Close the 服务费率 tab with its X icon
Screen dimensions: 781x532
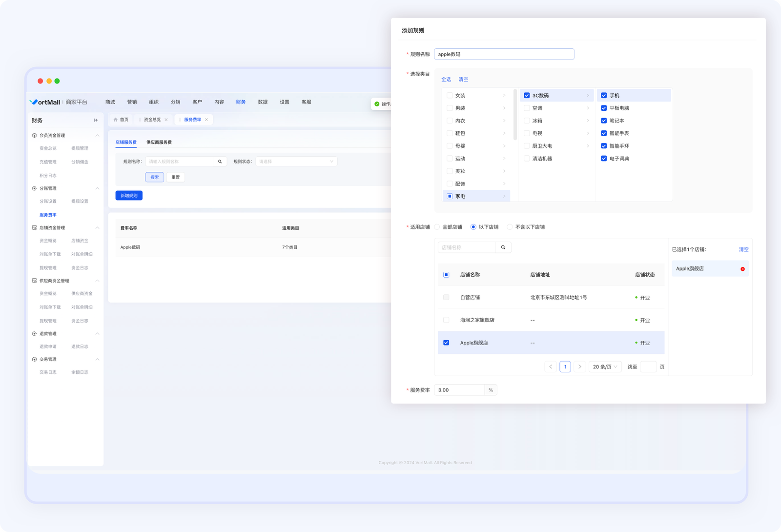pos(206,120)
